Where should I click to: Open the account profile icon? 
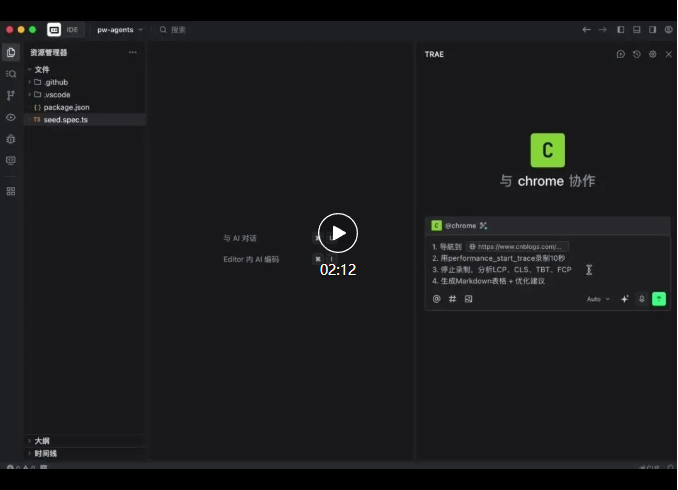pyautogui.click(x=668, y=29)
